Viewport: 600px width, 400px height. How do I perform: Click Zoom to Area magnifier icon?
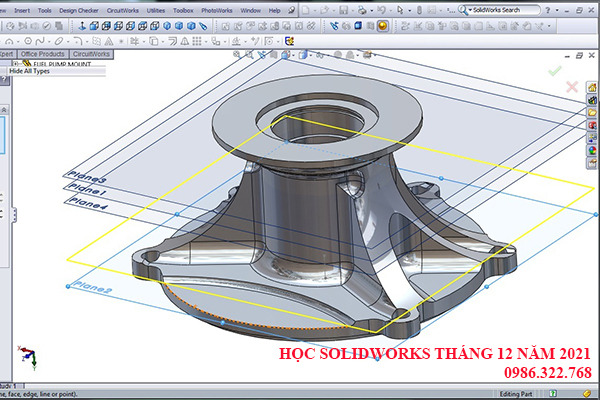(x=249, y=55)
